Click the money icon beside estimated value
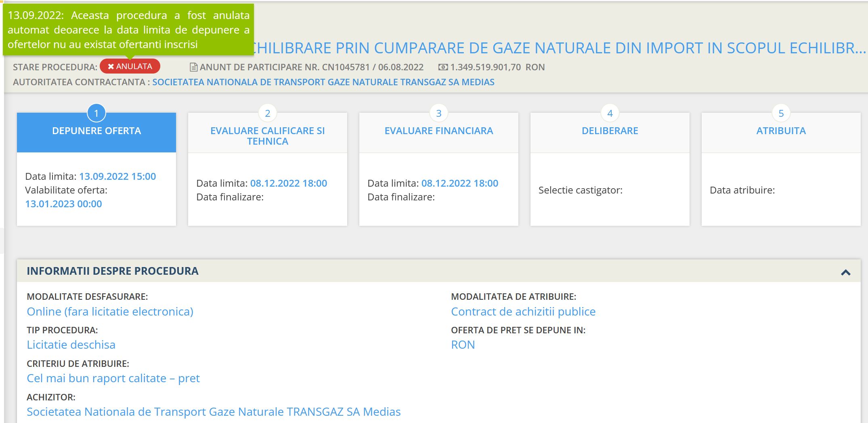Screen dimensions: 868x423 point(443,67)
